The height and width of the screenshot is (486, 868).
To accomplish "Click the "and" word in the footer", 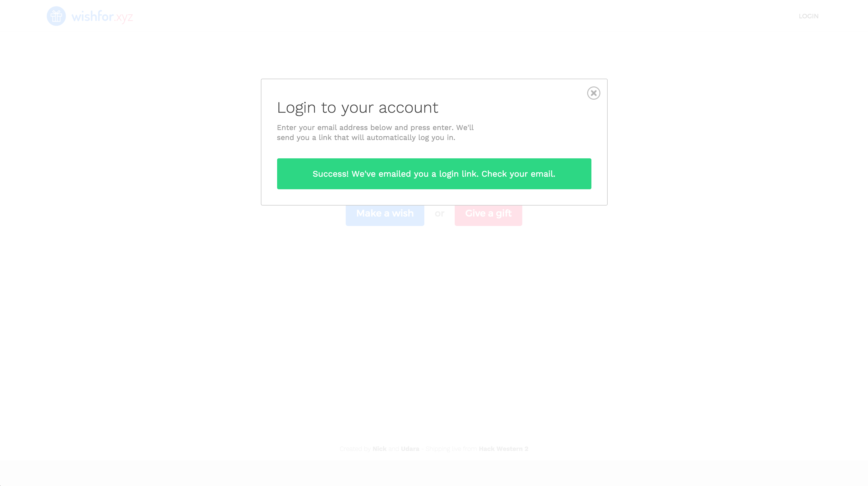I will pyautogui.click(x=394, y=449).
